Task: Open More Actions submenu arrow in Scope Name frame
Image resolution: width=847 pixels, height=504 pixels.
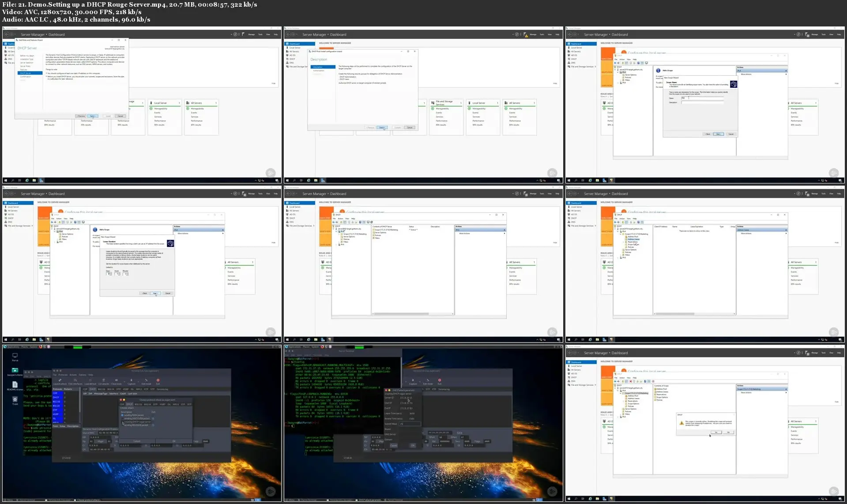Action: (786, 74)
